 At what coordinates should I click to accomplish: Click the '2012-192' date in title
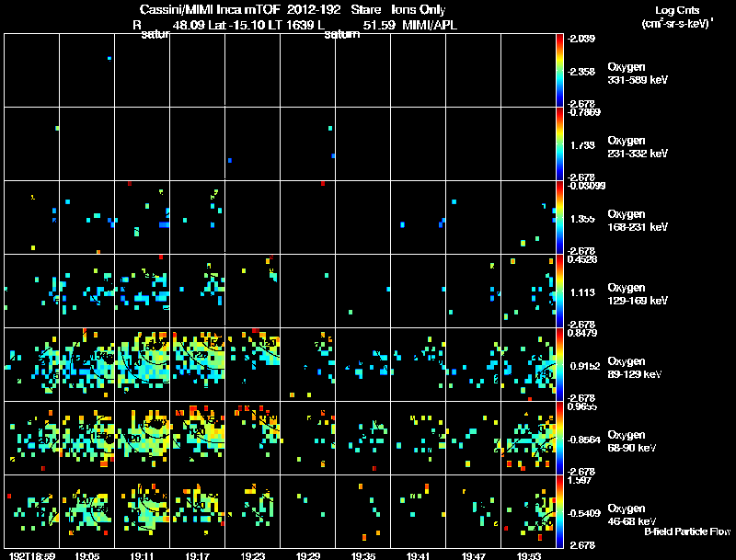[x=314, y=10]
